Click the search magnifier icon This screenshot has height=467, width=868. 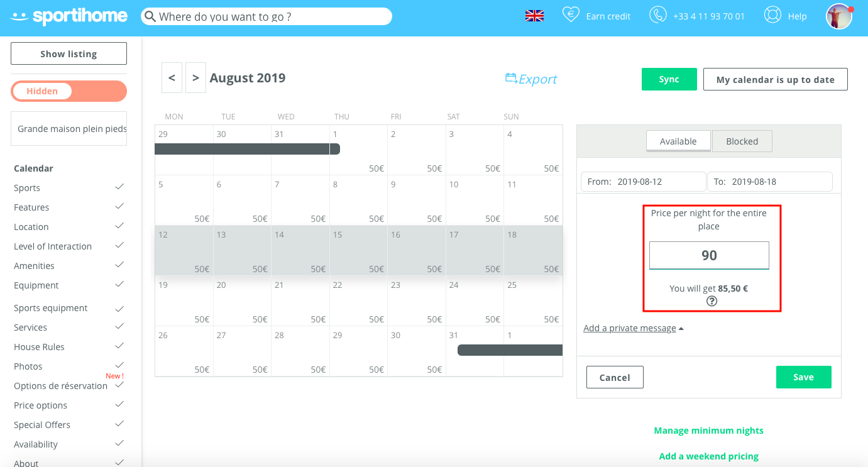[x=150, y=16]
